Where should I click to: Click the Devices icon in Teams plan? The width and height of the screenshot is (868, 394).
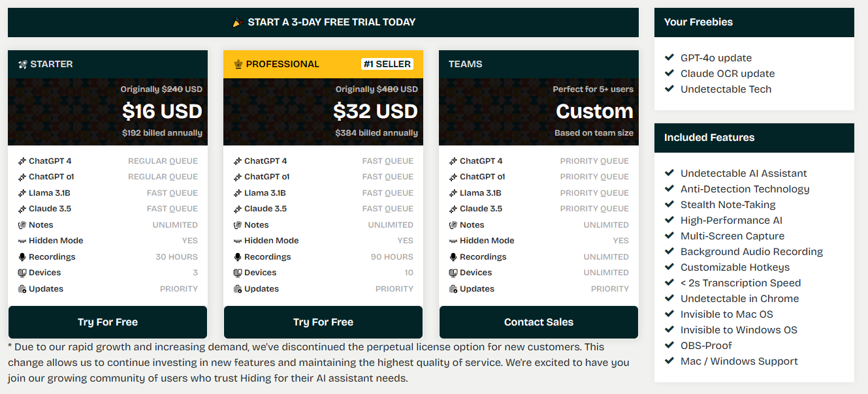coord(453,273)
